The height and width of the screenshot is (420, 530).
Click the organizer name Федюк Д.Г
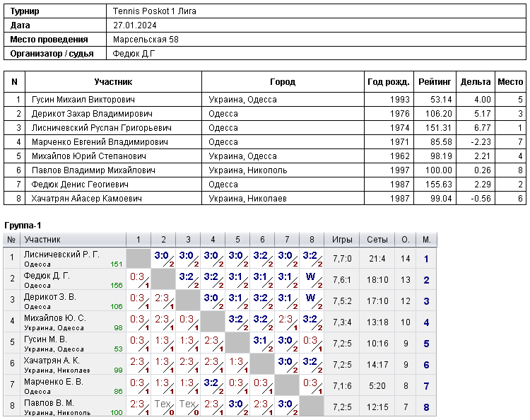134,54
